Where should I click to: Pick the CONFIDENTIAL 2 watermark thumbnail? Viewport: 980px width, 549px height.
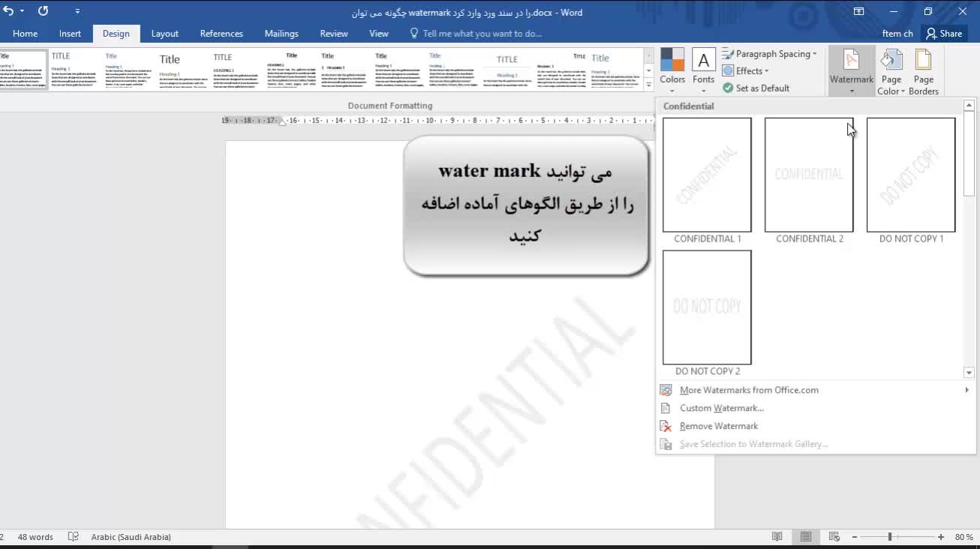(809, 175)
